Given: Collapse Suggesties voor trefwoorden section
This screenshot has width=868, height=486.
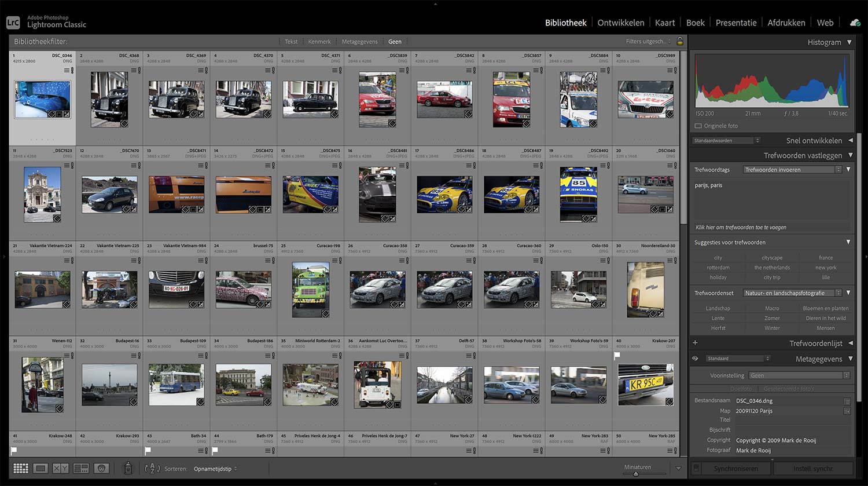Looking at the screenshot, I should pos(848,242).
